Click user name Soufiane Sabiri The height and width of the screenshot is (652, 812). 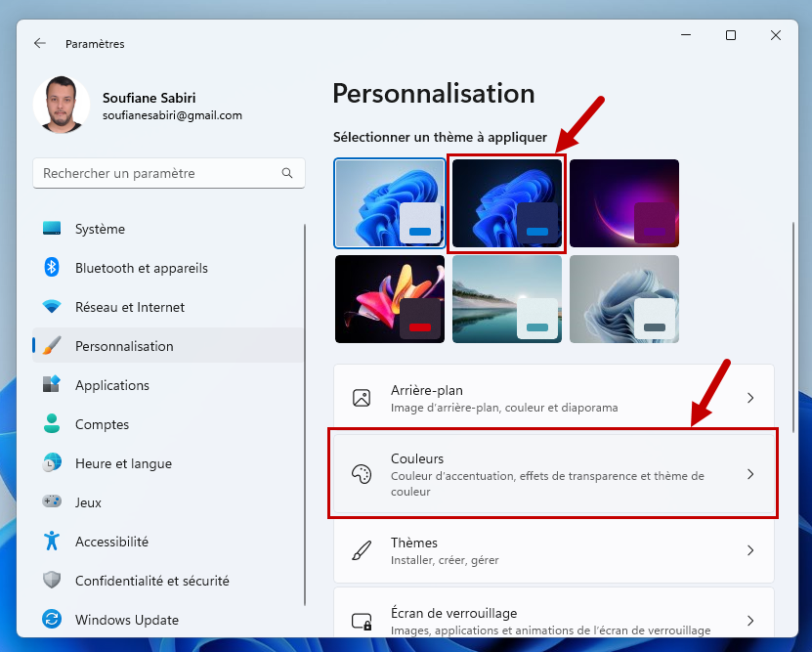pos(150,98)
